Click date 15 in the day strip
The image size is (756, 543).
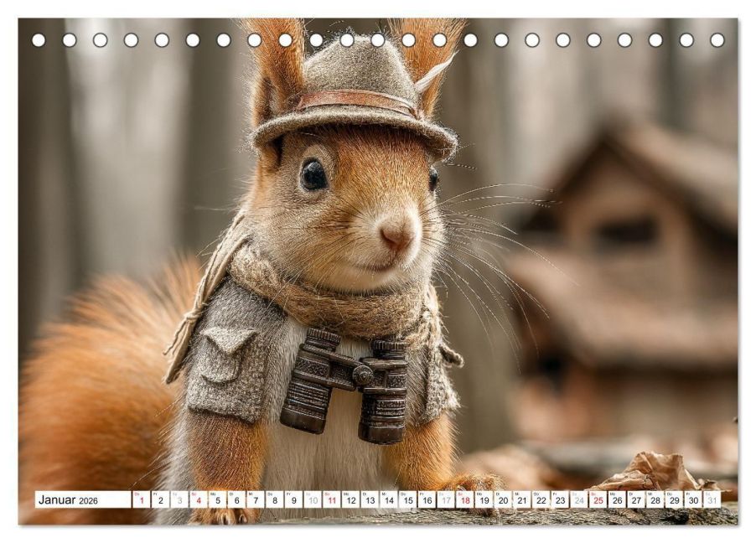(408, 499)
